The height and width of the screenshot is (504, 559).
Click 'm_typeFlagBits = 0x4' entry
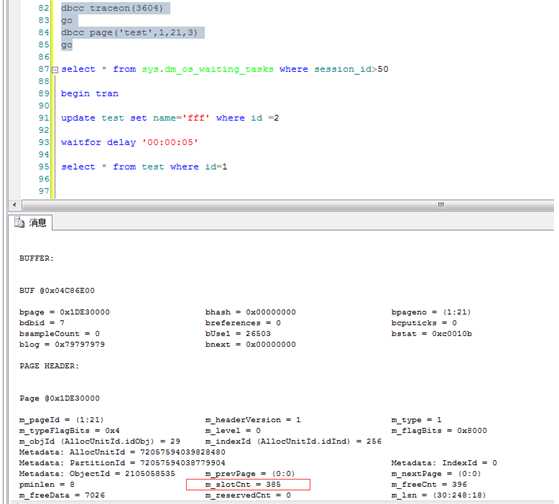(x=70, y=431)
